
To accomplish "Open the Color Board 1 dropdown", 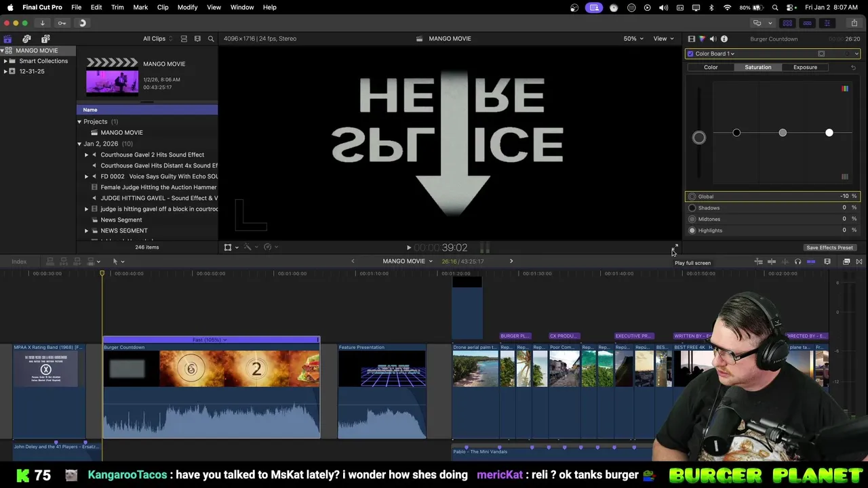I will pos(715,54).
